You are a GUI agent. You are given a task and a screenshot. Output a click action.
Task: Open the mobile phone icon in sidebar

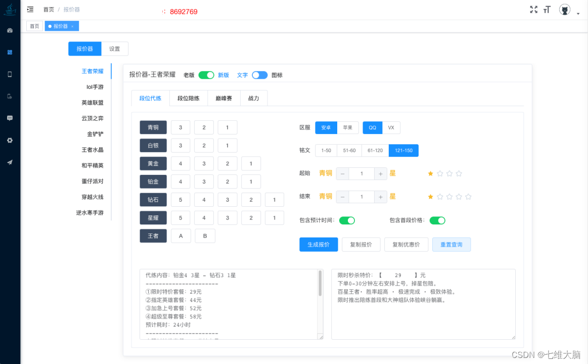(x=10, y=74)
